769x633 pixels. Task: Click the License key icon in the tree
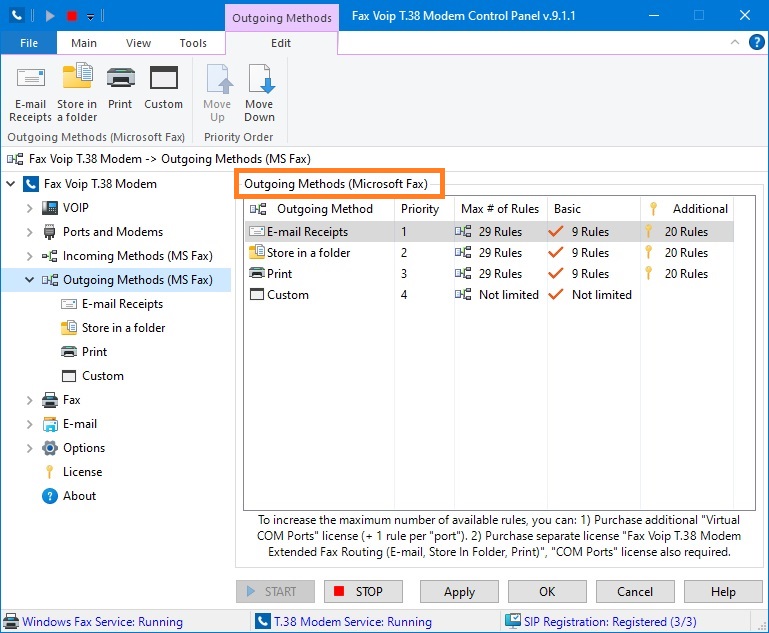tap(50, 472)
